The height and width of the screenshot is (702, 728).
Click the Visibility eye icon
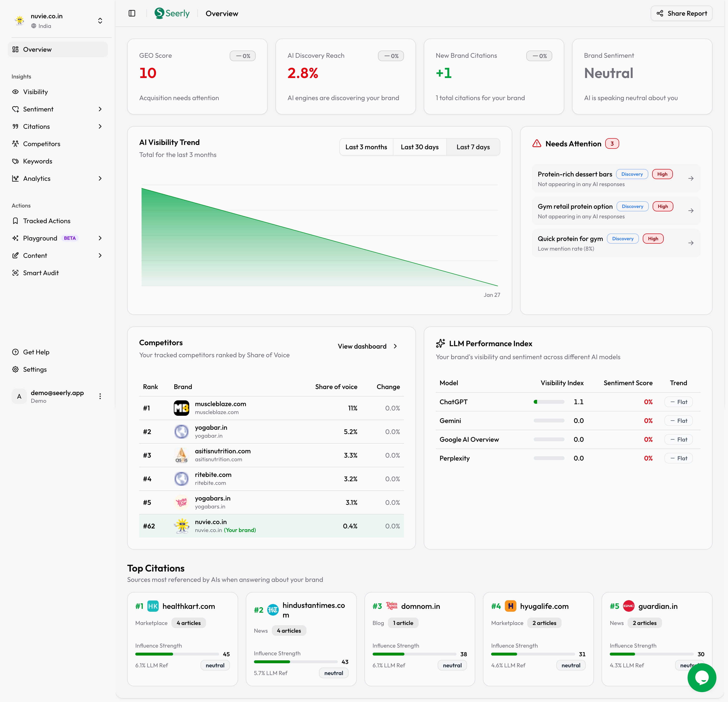pyautogui.click(x=15, y=92)
